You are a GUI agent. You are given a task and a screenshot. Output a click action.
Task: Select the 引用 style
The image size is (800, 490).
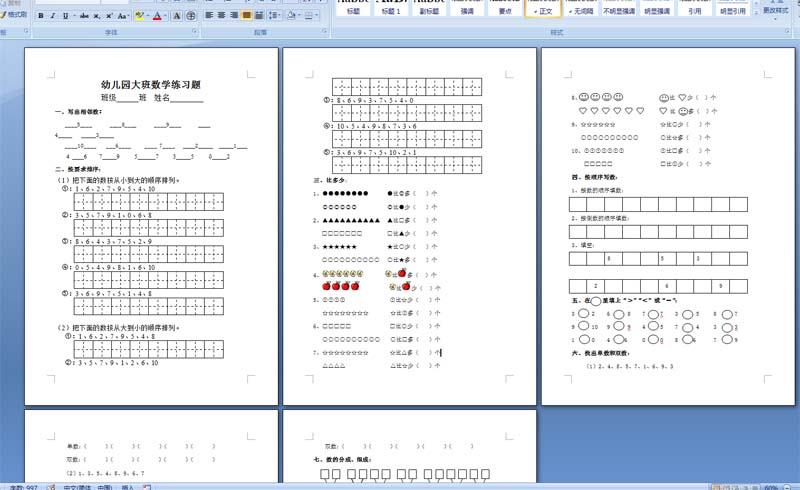695,8
